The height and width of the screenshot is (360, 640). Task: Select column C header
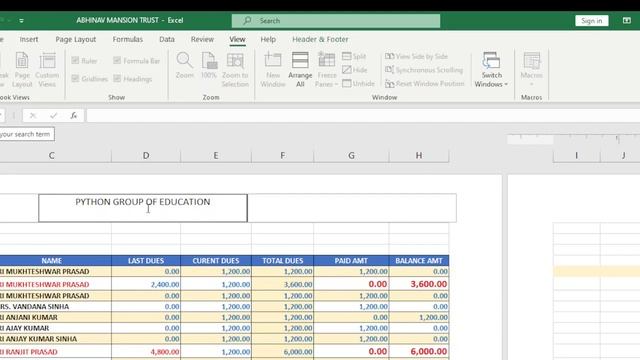[x=51, y=156]
